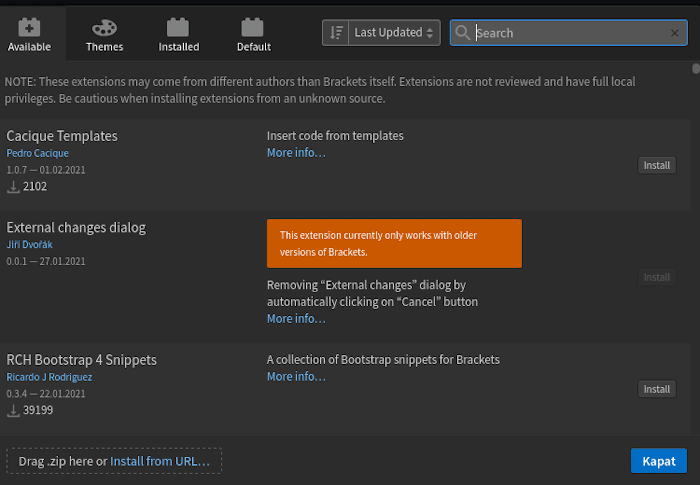Click version text 1.0.7 — 01.02.2021
The width and height of the screenshot is (700, 485).
pyautogui.click(x=46, y=170)
